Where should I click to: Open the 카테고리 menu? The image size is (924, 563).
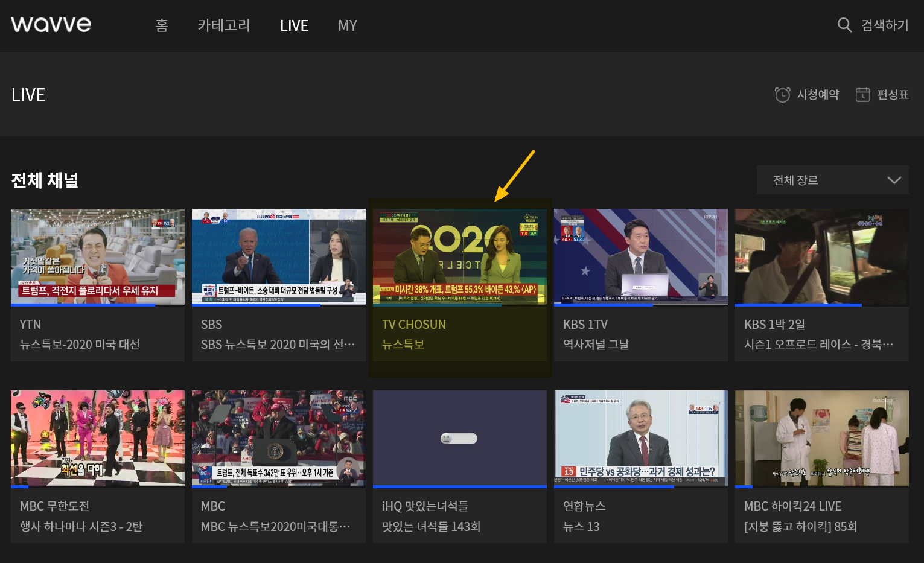pyautogui.click(x=224, y=25)
